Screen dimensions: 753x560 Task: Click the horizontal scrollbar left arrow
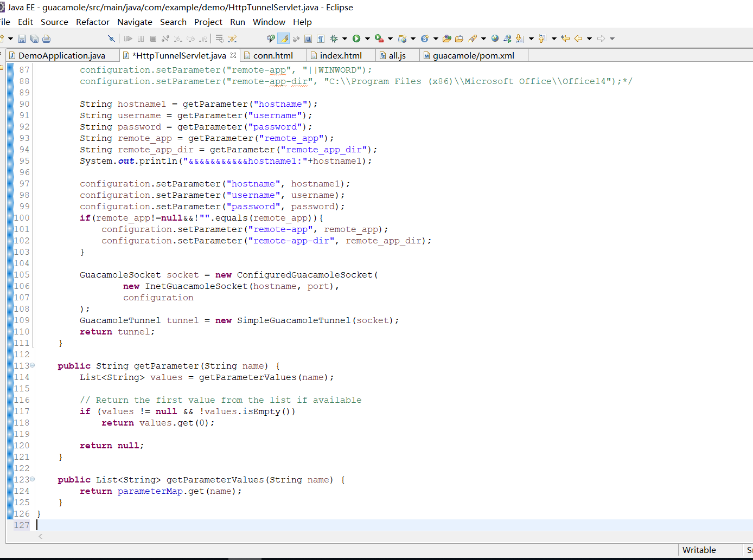(x=41, y=536)
